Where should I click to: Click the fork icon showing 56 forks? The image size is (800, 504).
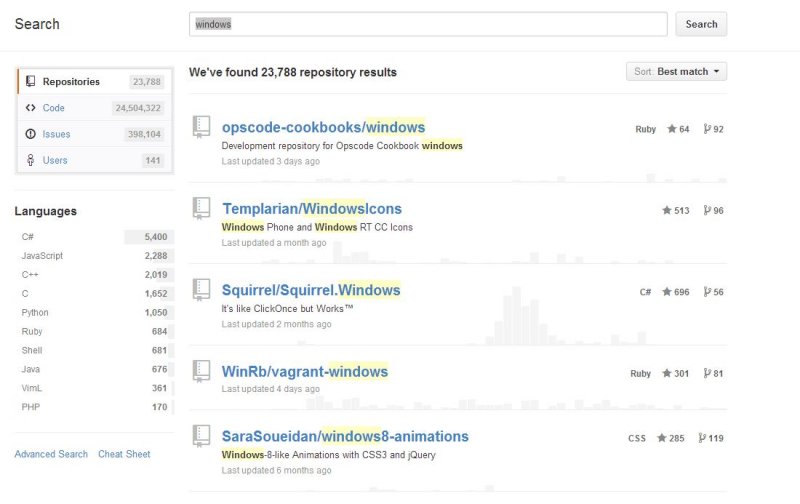pyautogui.click(x=707, y=292)
